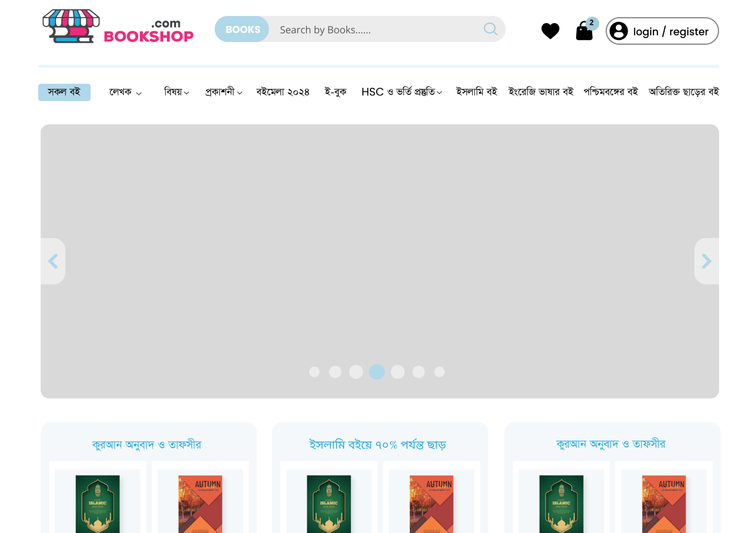The height and width of the screenshot is (533, 756).
Task: Open Islamic book cover in middle card
Action: (328, 504)
